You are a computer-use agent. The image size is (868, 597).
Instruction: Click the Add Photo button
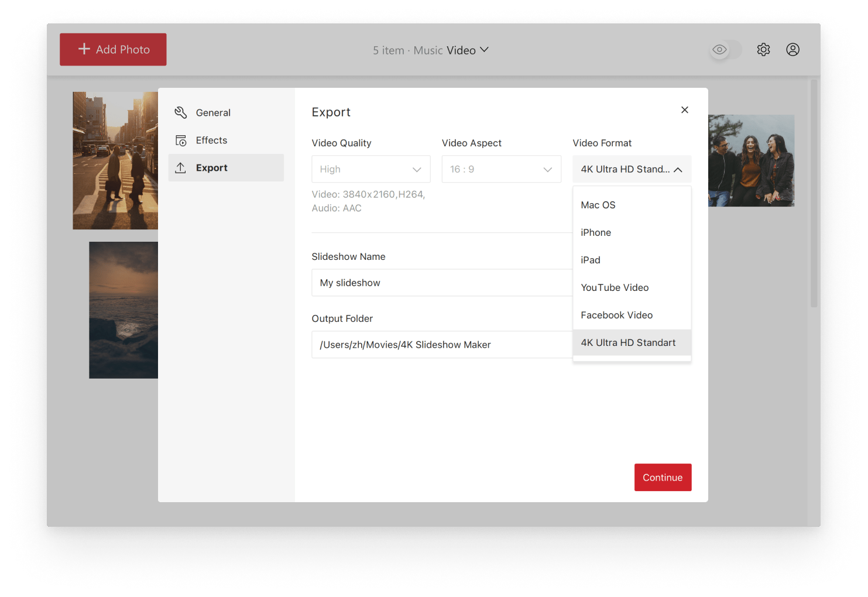click(x=112, y=49)
